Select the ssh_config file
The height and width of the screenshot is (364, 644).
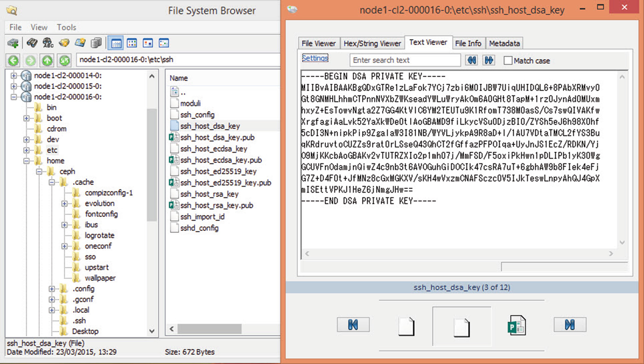197,115
